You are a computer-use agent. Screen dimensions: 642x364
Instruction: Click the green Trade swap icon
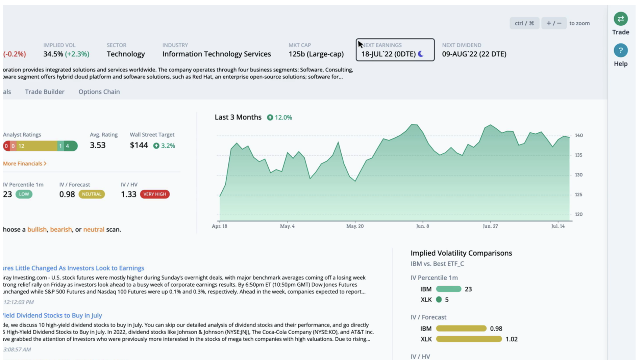(620, 19)
